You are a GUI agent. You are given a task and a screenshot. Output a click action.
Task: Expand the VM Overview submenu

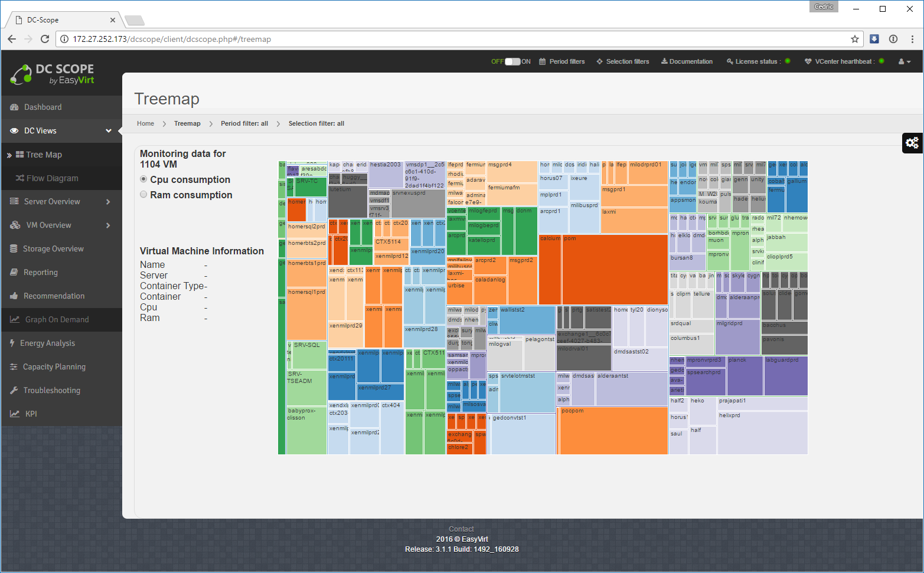coord(108,225)
